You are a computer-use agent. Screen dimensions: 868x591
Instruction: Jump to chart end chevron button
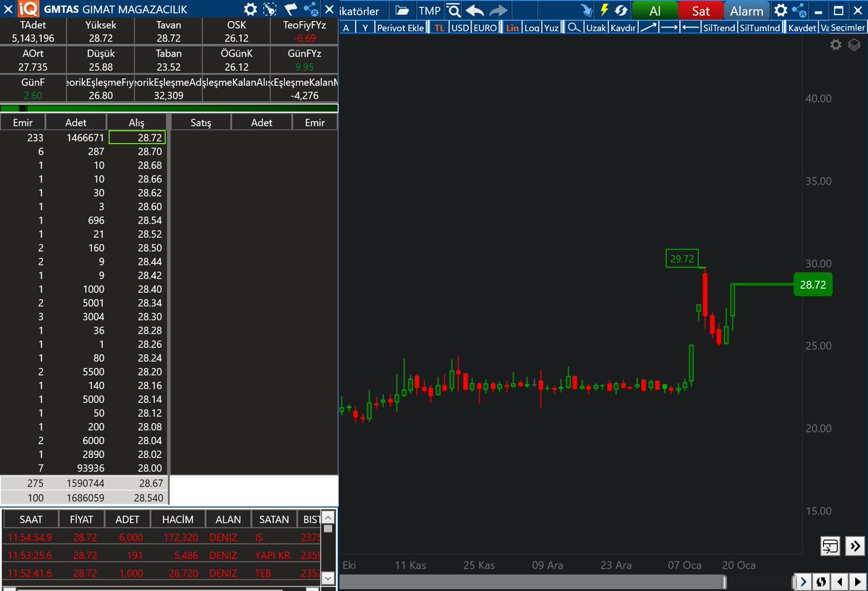802,582
